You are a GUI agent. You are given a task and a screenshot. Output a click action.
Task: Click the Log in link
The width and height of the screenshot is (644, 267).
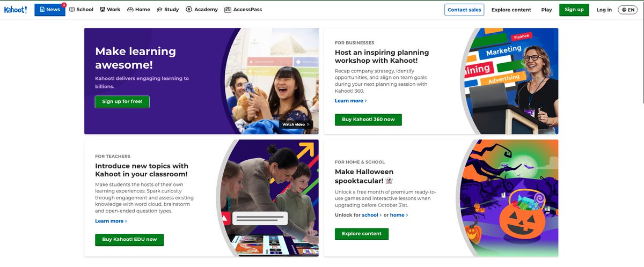[604, 10]
